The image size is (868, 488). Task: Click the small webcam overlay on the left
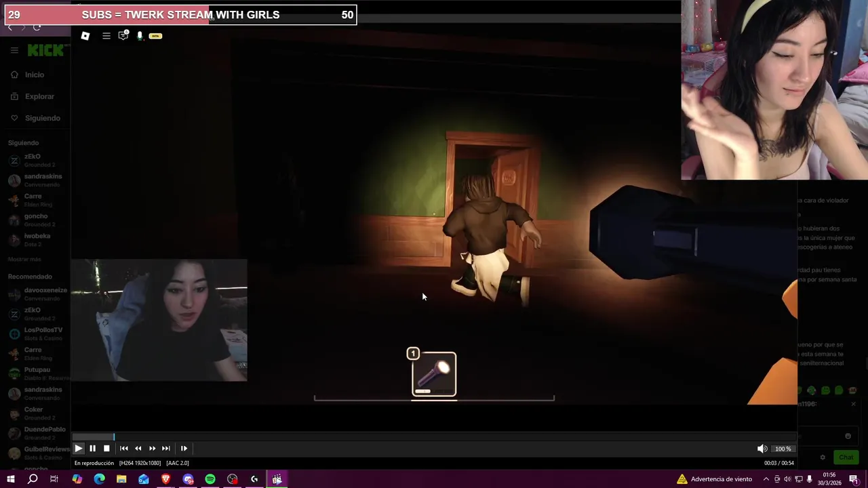[159, 320]
